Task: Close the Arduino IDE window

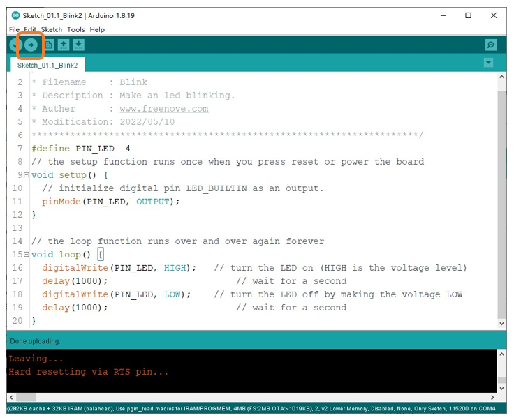Action: [494, 15]
